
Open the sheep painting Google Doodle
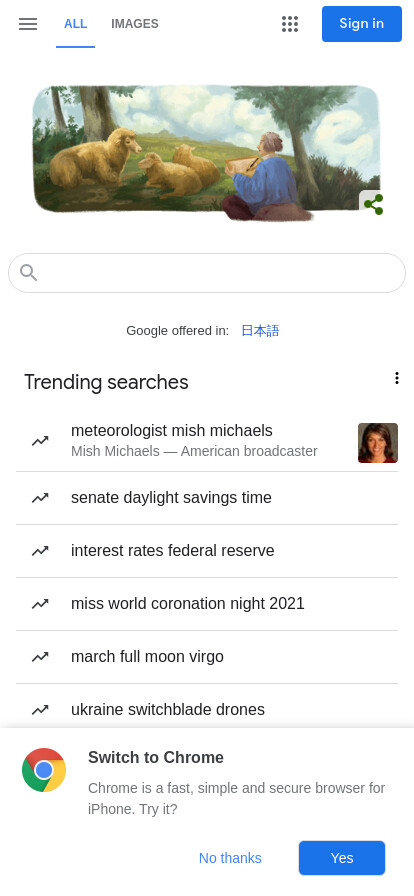[207, 153]
